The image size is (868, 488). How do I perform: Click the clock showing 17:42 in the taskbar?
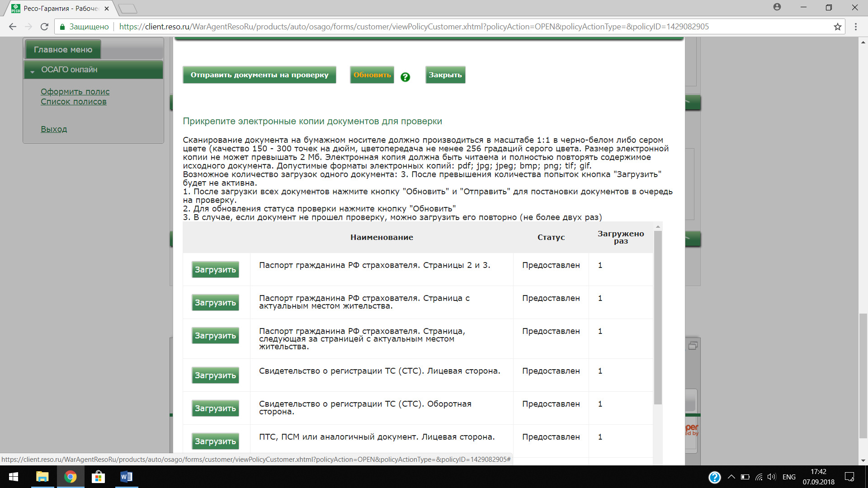pos(818,472)
